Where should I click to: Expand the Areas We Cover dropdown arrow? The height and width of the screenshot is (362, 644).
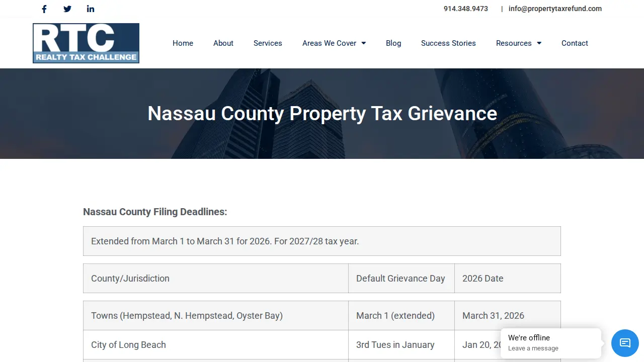[x=364, y=43]
